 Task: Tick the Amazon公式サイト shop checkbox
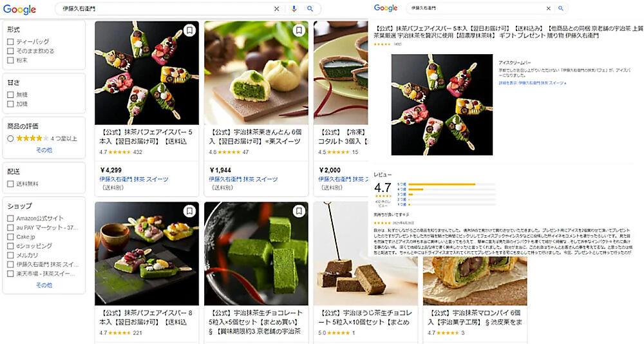(x=11, y=218)
